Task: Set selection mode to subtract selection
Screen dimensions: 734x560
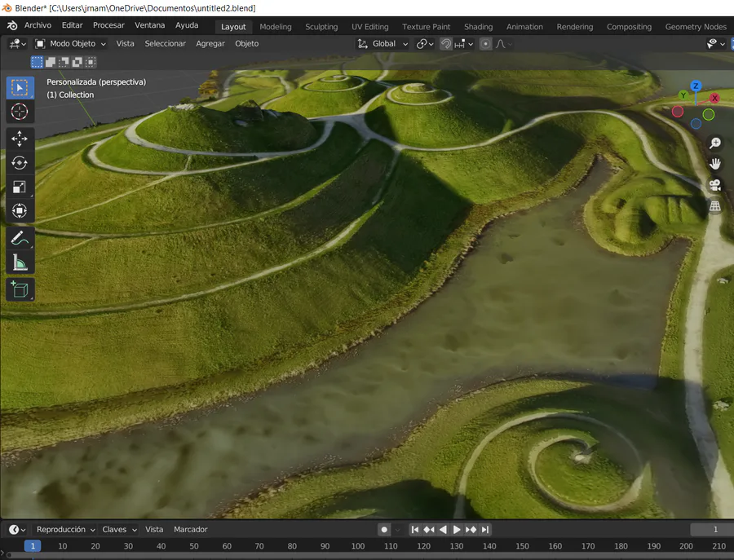Action: [64, 62]
